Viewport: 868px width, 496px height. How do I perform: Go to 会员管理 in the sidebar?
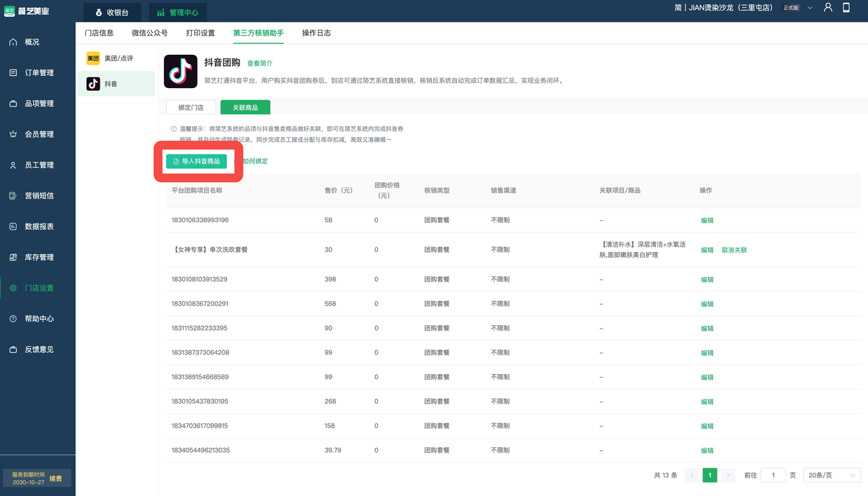click(39, 134)
